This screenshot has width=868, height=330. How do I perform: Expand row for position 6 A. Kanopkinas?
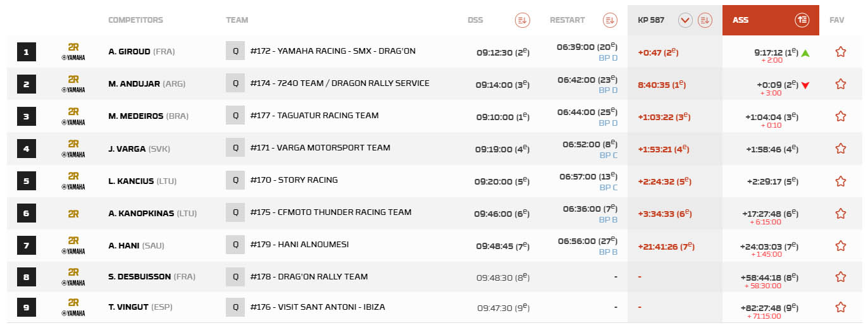click(x=26, y=213)
